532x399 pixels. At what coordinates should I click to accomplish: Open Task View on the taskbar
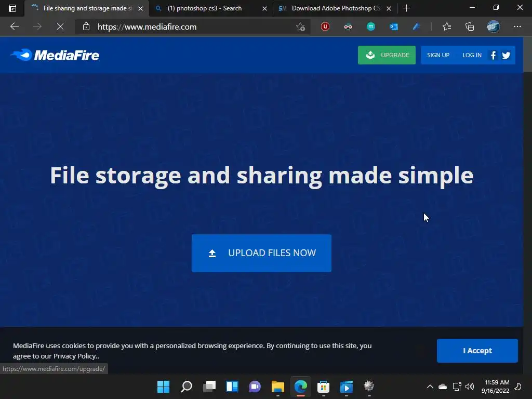point(209,387)
